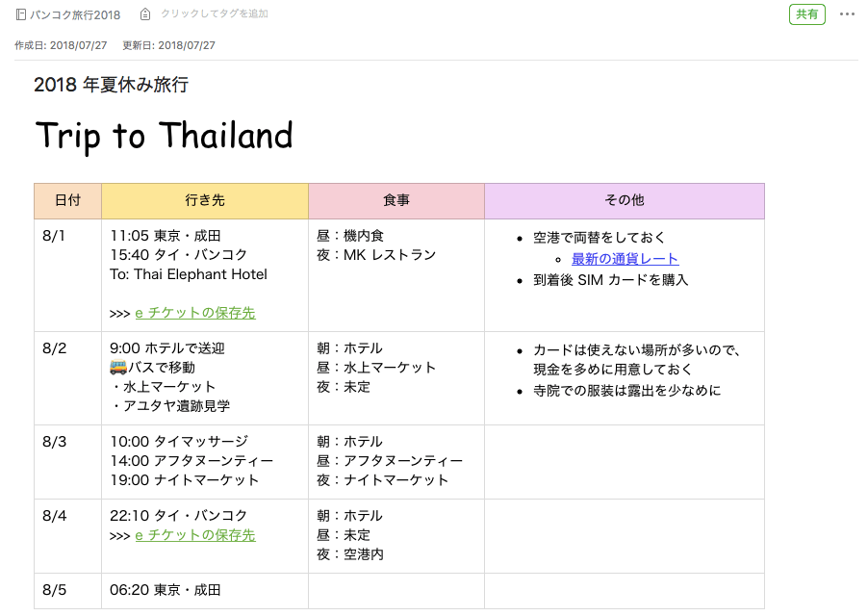
Task: Open the 最新の通貨レート link
Action: pyautogui.click(x=625, y=259)
